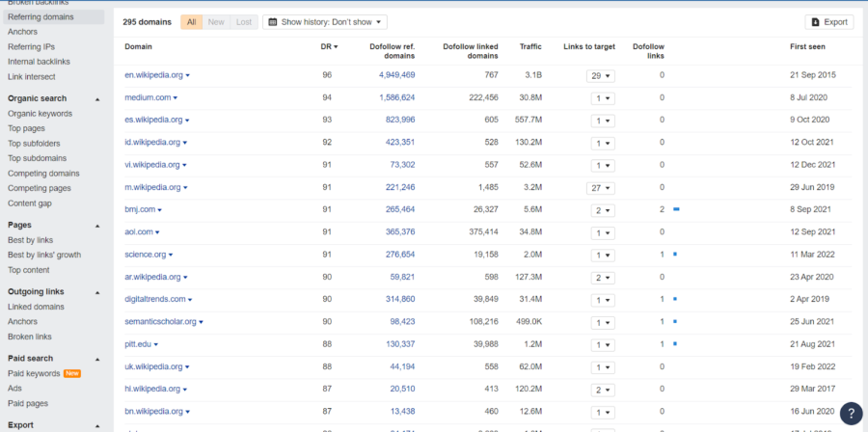
Task: Open Link intersect in sidebar
Action: click(x=32, y=77)
